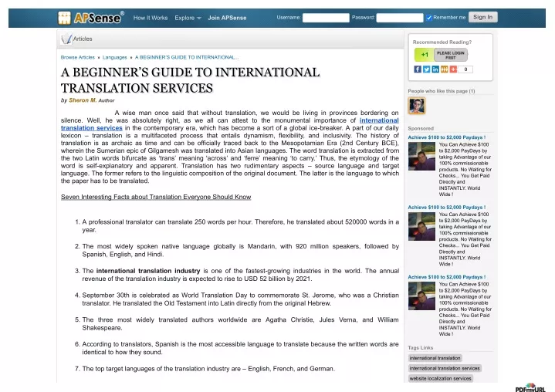
Task: Click the red plus share icon
Action: (453, 69)
